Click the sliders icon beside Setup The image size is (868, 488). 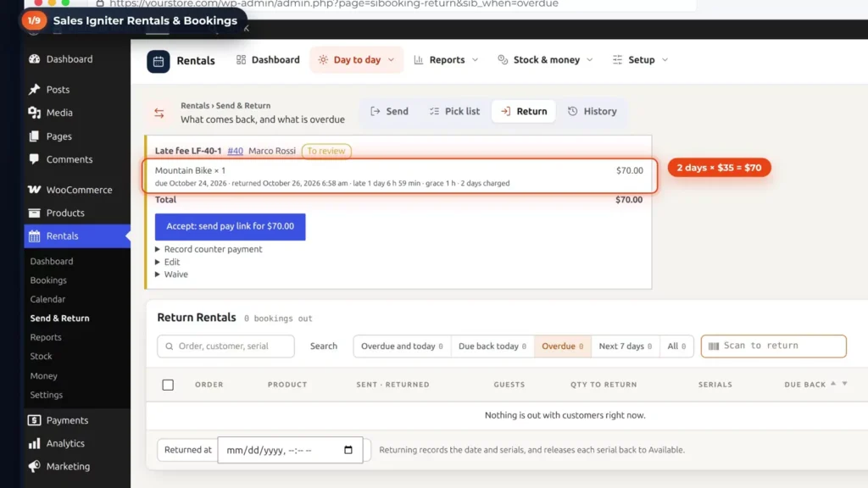(x=617, y=60)
